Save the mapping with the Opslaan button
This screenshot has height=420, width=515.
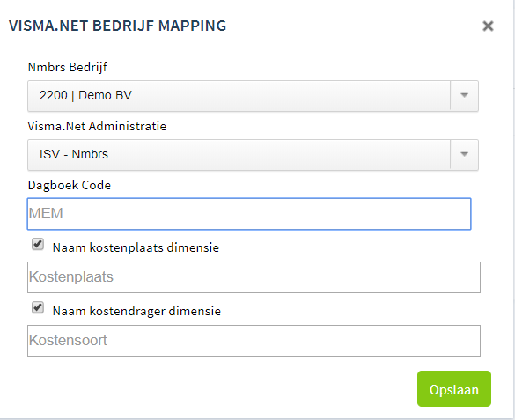[x=454, y=389]
